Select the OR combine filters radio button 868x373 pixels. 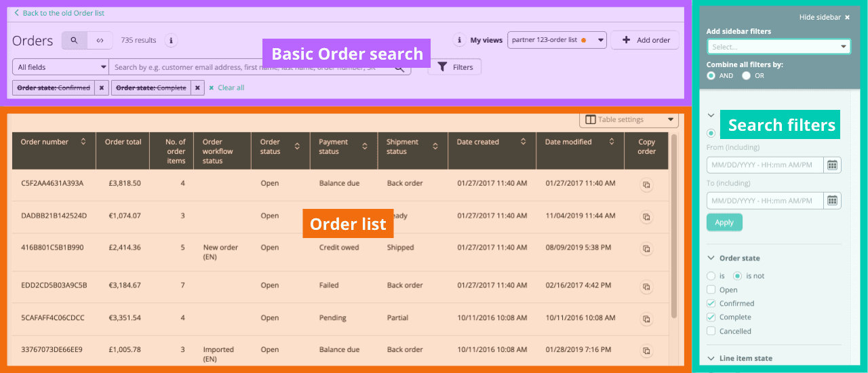tap(747, 76)
